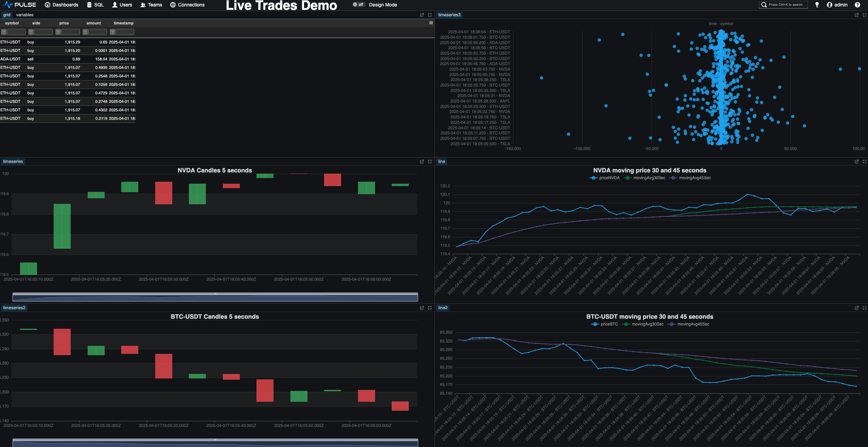
Task: Open the help question mark icon
Action: click(x=857, y=5)
